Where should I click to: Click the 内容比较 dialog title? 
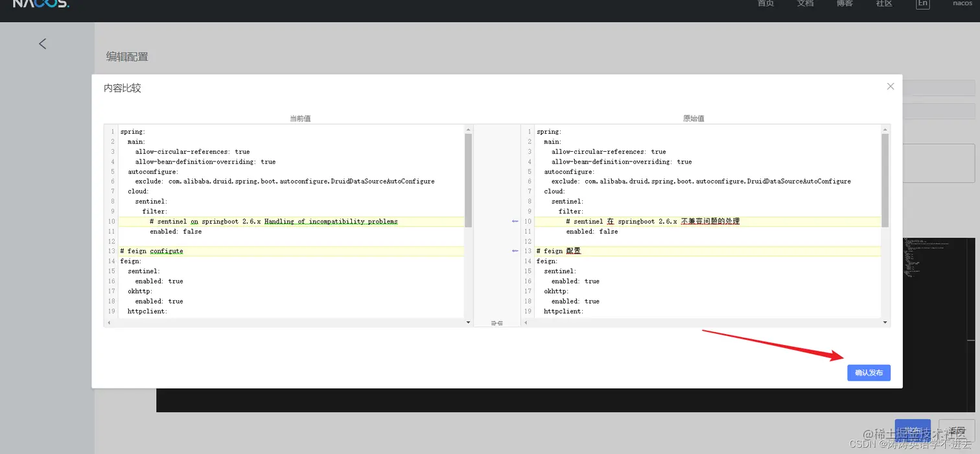click(122, 88)
